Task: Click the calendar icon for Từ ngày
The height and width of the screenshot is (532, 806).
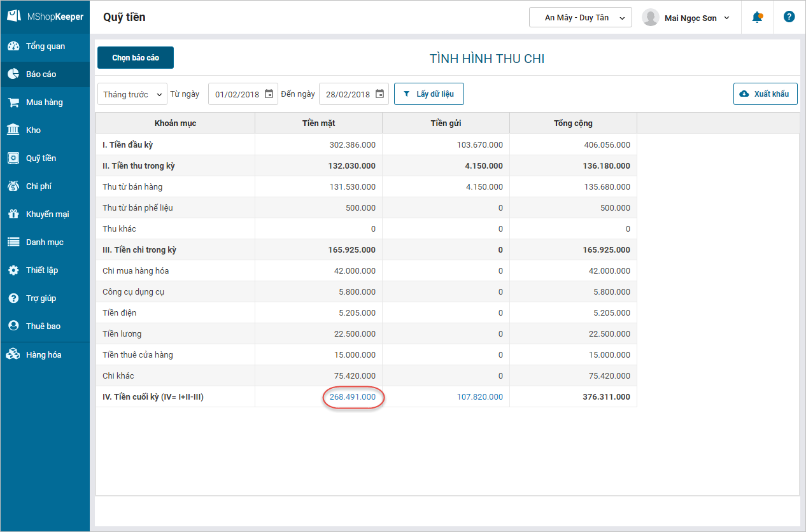Action: (269, 94)
